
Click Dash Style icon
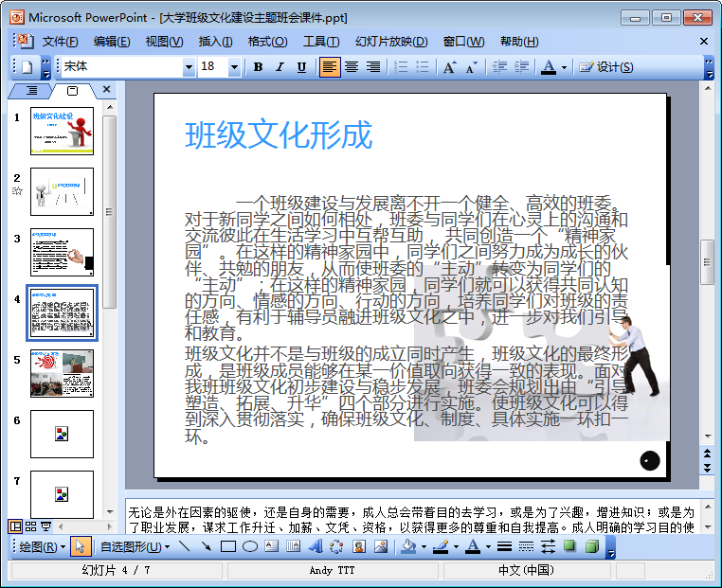tap(526, 546)
